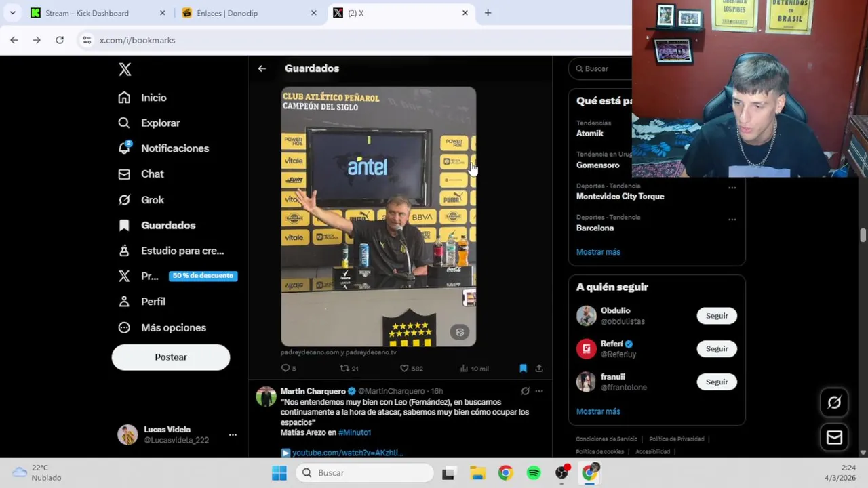Follow Referi account
Viewport: 868px width, 488px height.
click(x=717, y=349)
